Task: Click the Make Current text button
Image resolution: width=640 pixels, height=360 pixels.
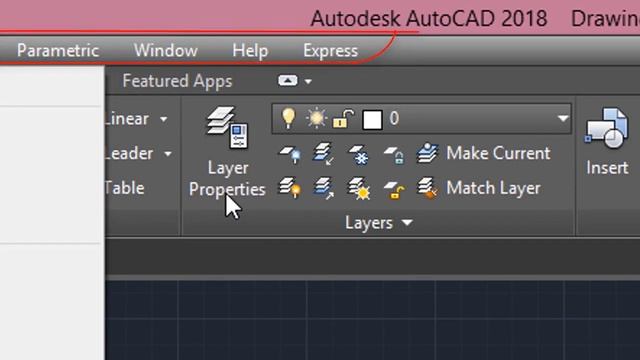Action: (x=498, y=153)
